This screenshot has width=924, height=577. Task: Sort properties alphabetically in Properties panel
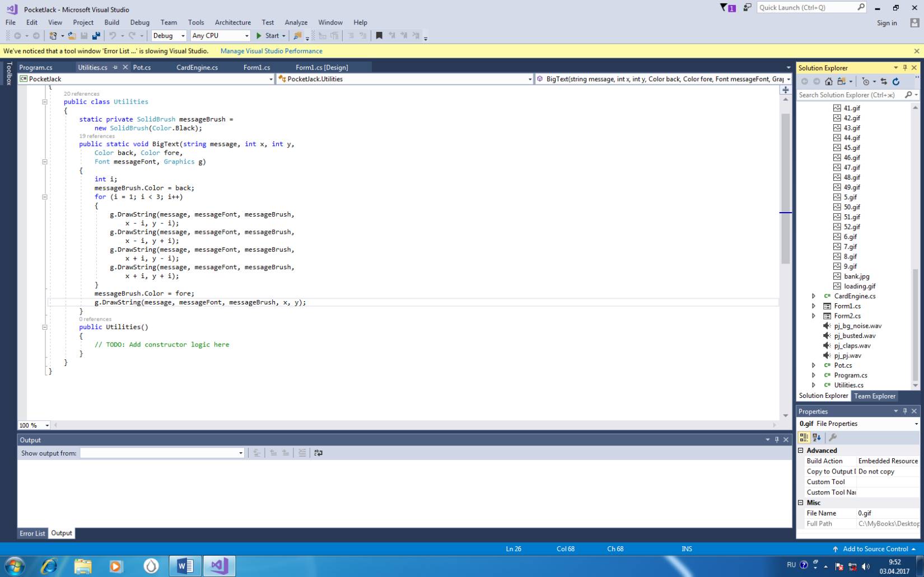(x=816, y=438)
